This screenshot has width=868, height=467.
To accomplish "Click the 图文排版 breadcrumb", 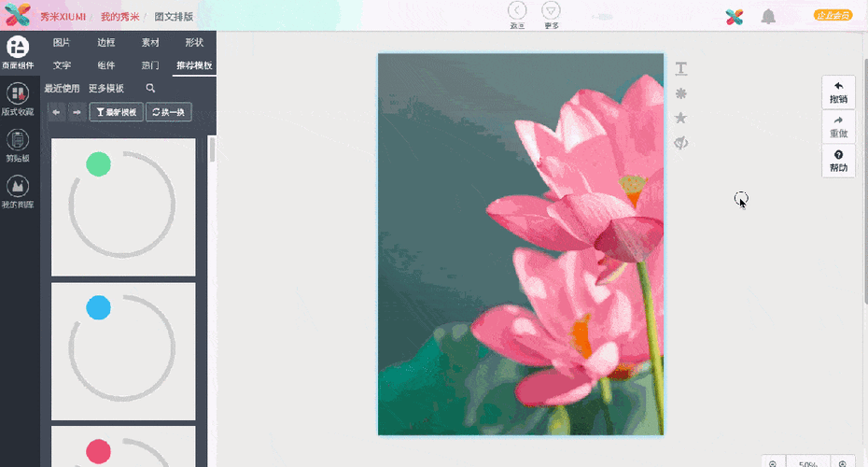I will [x=174, y=17].
